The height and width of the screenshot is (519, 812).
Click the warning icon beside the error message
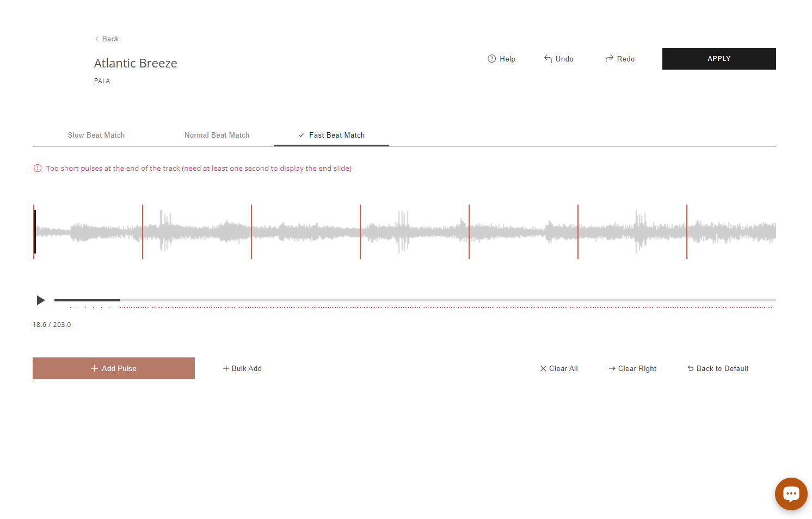pos(38,168)
